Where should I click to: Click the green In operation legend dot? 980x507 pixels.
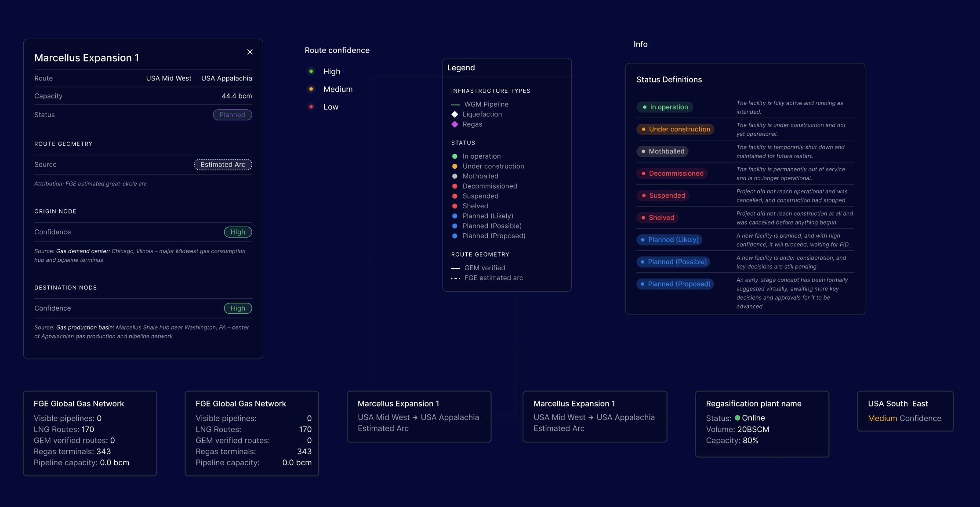click(x=455, y=156)
